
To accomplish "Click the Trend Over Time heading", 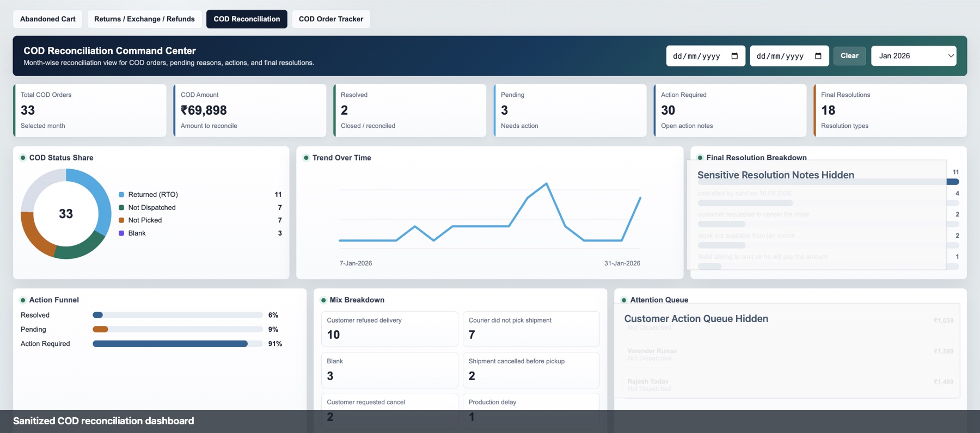I will pyautogui.click(x=342, y=158).
